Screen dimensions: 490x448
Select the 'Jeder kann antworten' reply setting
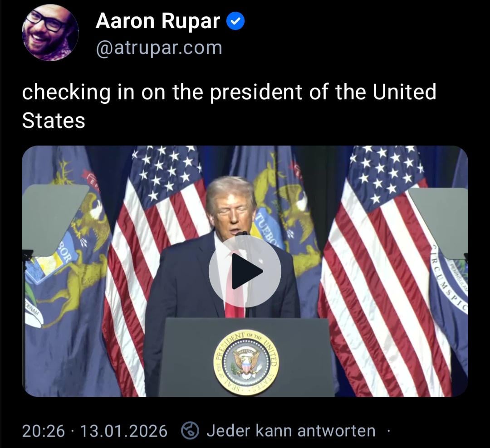291,430
